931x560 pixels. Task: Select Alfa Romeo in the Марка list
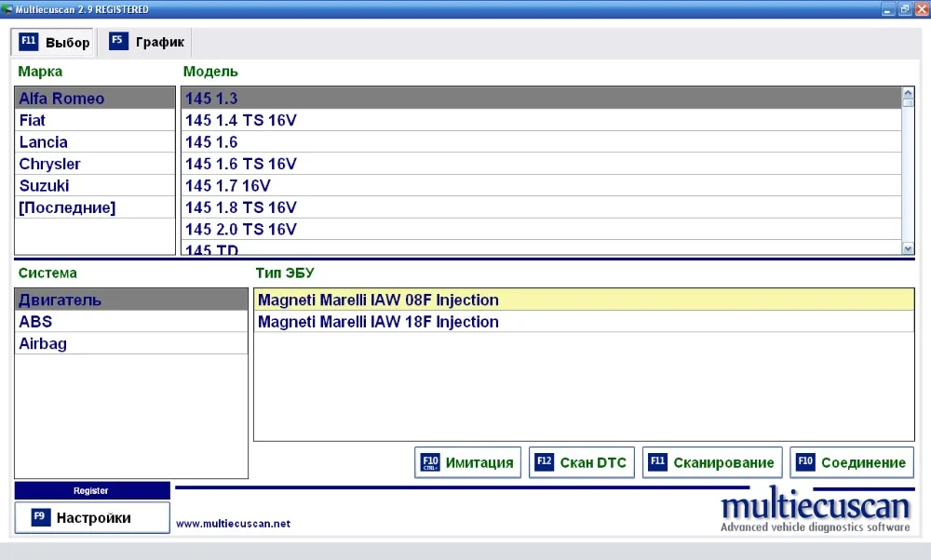(95, 98)
